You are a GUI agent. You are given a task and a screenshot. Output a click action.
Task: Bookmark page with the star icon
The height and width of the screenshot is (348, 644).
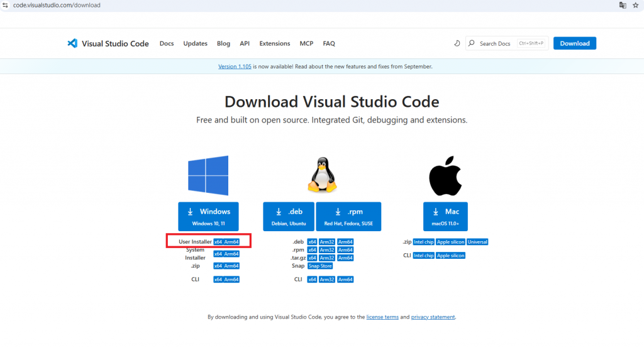pos(636,5)
